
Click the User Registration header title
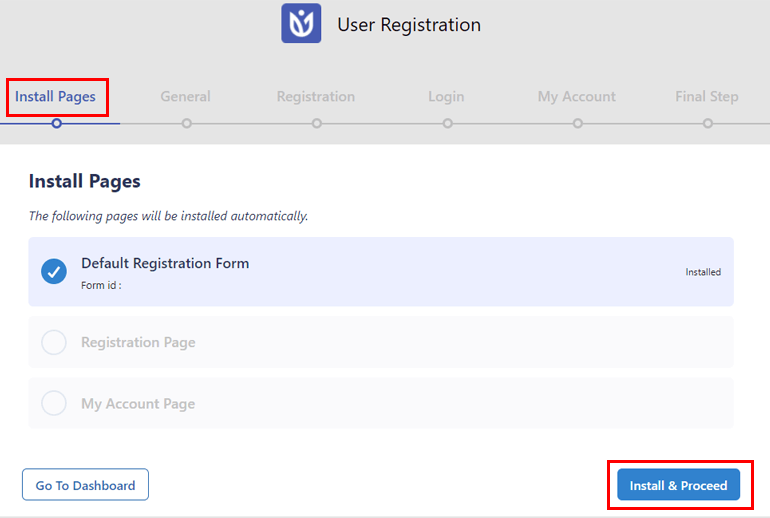(x=409, y=25)
